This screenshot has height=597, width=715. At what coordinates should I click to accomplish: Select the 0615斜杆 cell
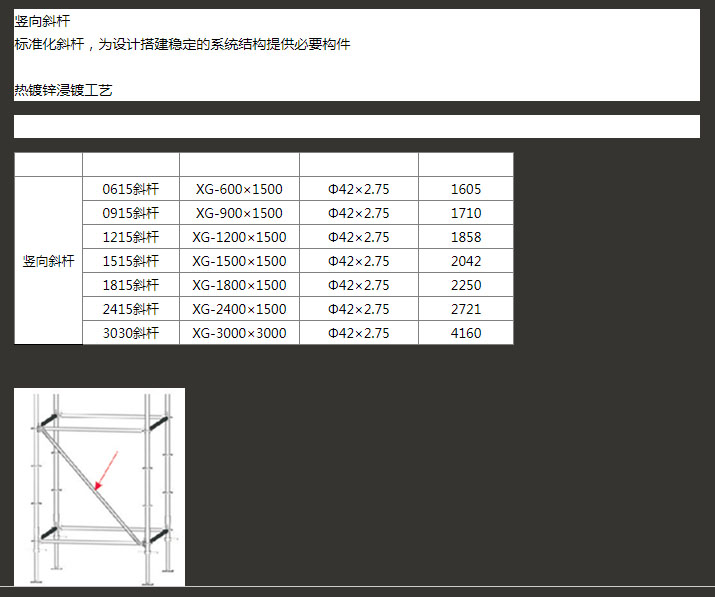click(x=131, y=189)
